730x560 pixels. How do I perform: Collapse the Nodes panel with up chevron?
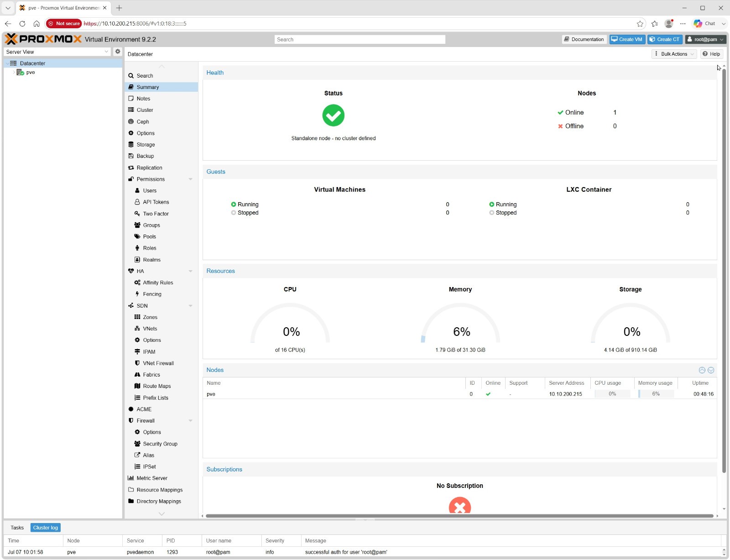[x=702, y=370]
